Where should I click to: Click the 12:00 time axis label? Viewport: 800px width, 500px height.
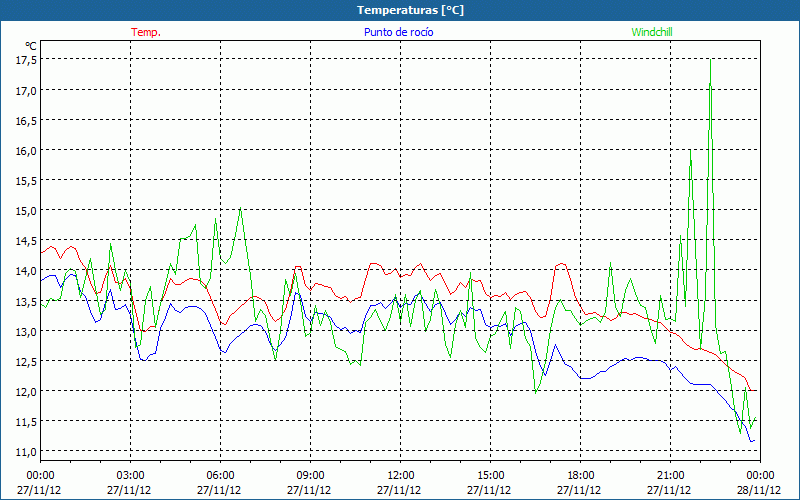point(401,476)
